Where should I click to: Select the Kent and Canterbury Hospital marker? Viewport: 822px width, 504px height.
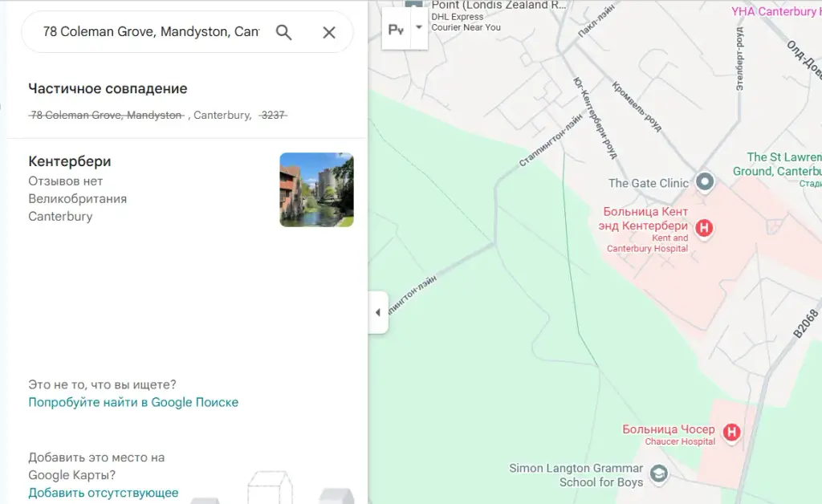pos(704,228)
